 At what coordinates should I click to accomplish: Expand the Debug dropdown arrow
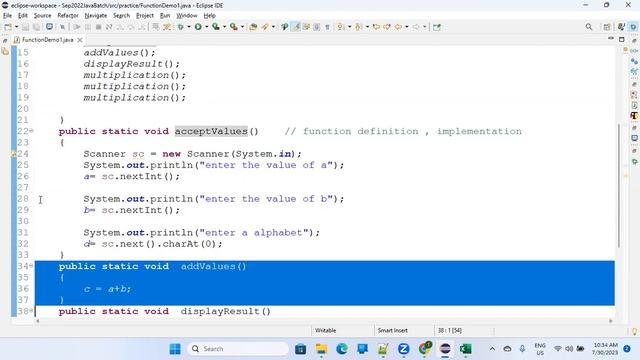[x=189, y=27]
